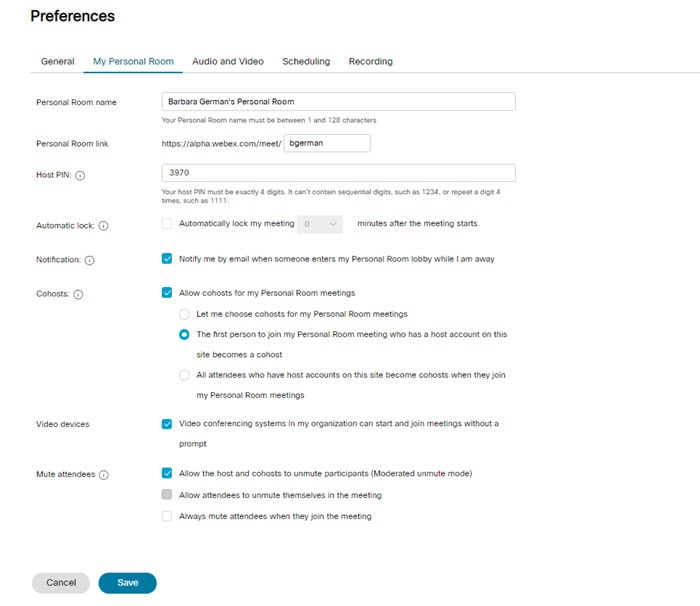Select 'All attendees become cohosts' radio option
The image size is (700, 606).
tap(184, 375)
